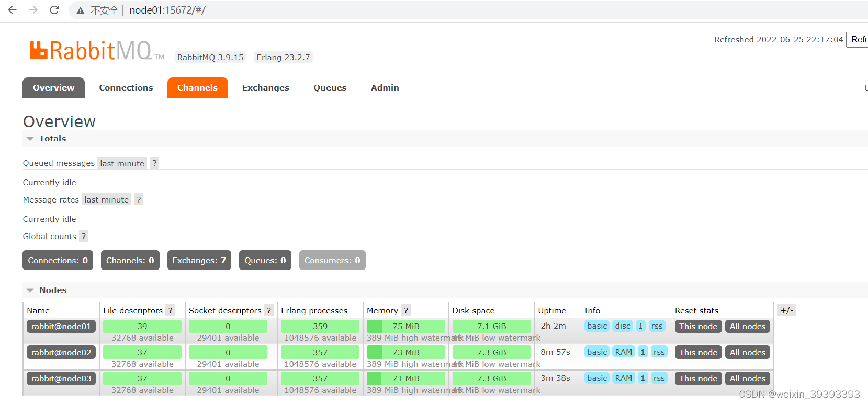This screenshot has height=404, width=868.
Task: Click the not-secure warning triangle icon
Action: point(80,10)
